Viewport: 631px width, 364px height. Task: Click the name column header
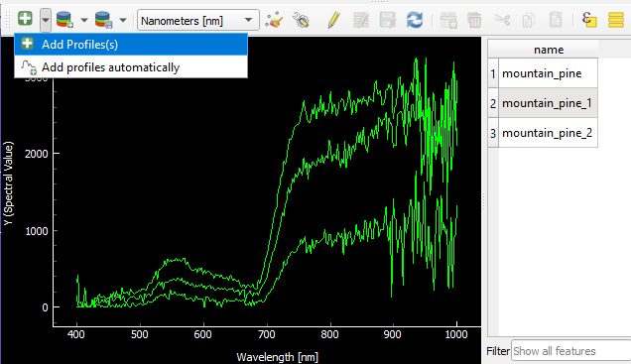pos(548,50)
